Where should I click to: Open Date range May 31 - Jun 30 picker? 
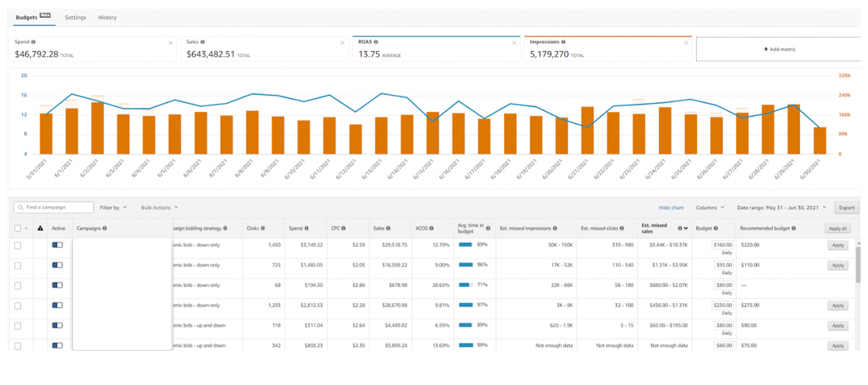[782, 207]
